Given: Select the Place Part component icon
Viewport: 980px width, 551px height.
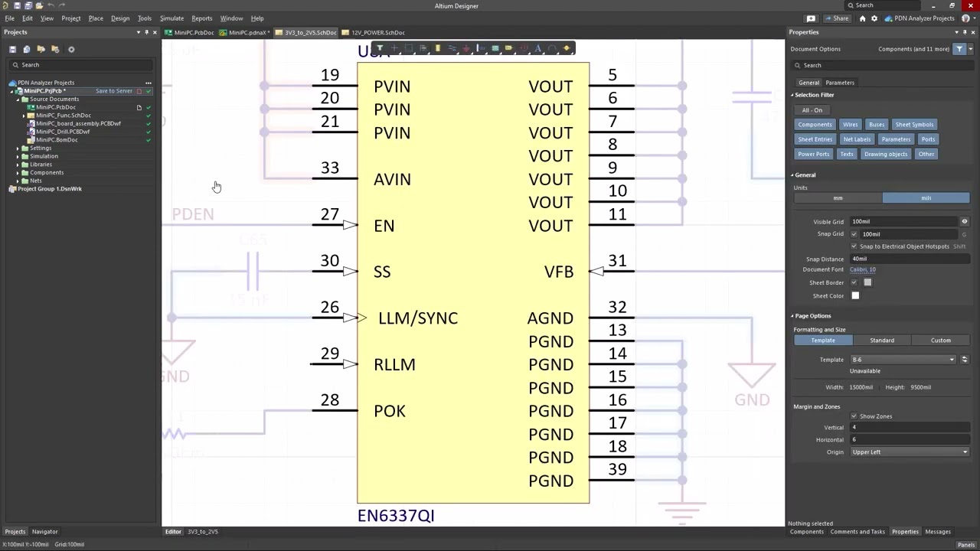Looking at the screenshot, I should click(x=438, y=49).
